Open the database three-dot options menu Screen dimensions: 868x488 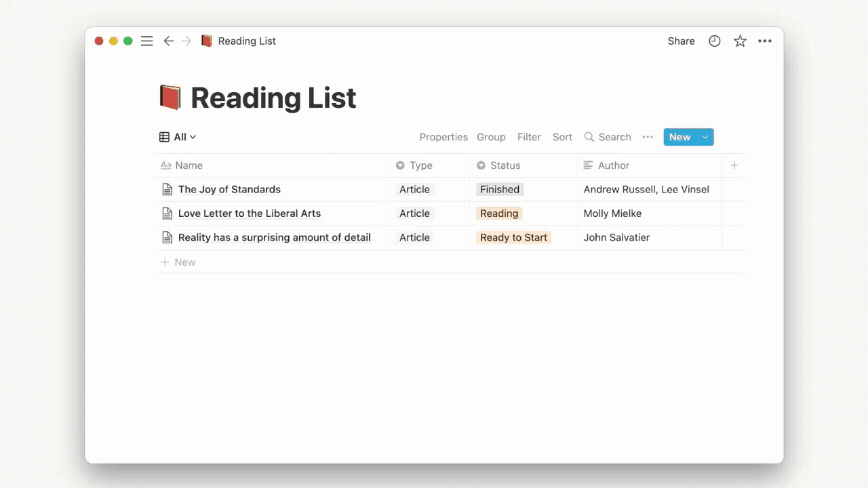pos(648,137)
